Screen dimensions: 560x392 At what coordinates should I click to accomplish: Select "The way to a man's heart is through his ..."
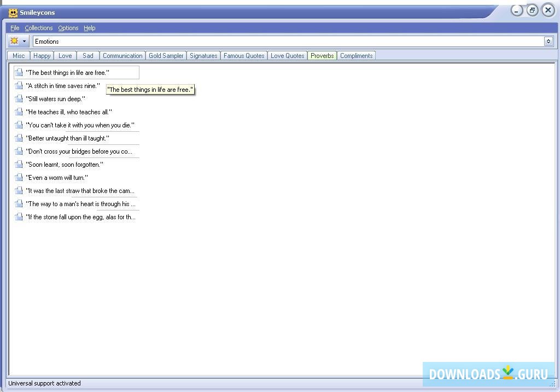81,204
